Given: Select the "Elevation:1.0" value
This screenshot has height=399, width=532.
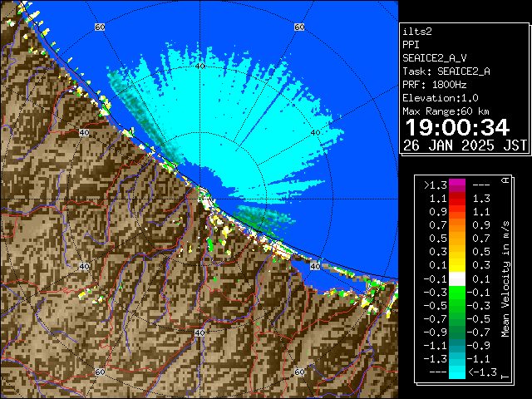Looking at the screenshot, I should click(x=441, y=98).
